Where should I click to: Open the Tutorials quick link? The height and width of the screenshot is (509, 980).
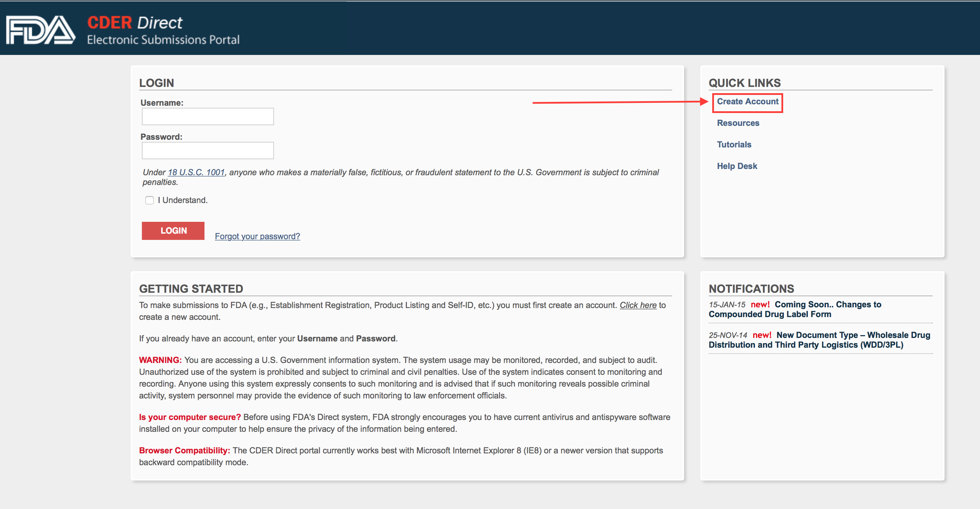coord(734,145)
